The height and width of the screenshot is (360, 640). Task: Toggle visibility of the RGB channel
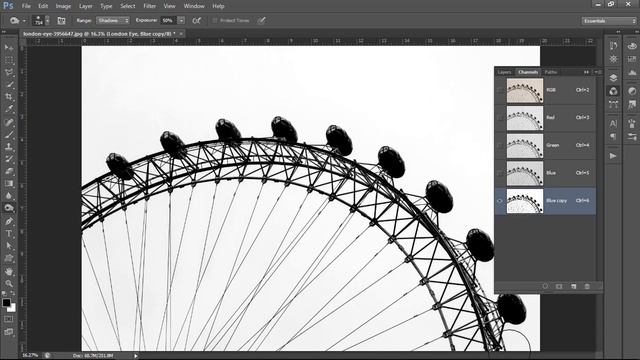[x=500, y=90]
